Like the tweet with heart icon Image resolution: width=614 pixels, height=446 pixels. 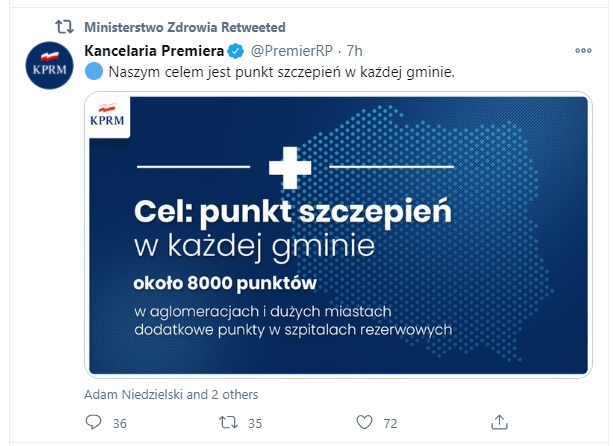coord(364,422)
